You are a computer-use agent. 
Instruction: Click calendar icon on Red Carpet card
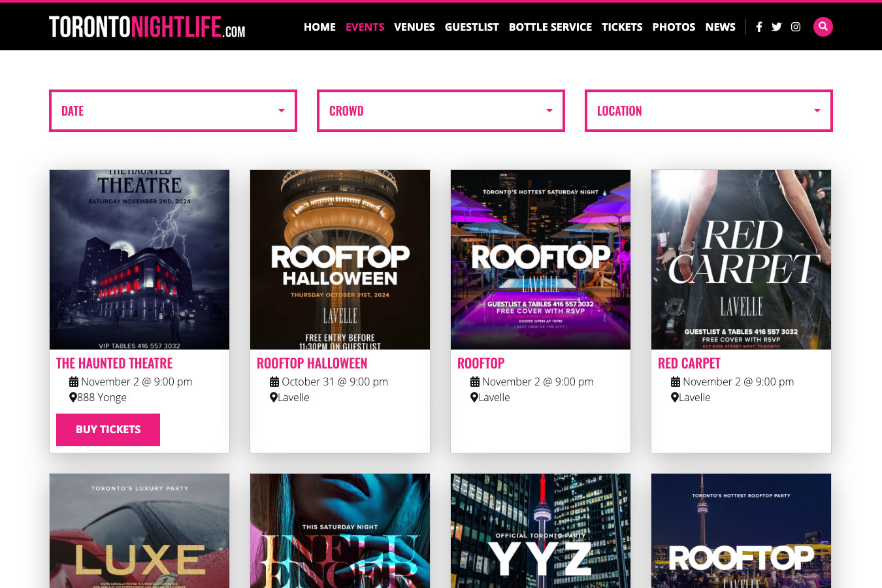pos(676,382)
